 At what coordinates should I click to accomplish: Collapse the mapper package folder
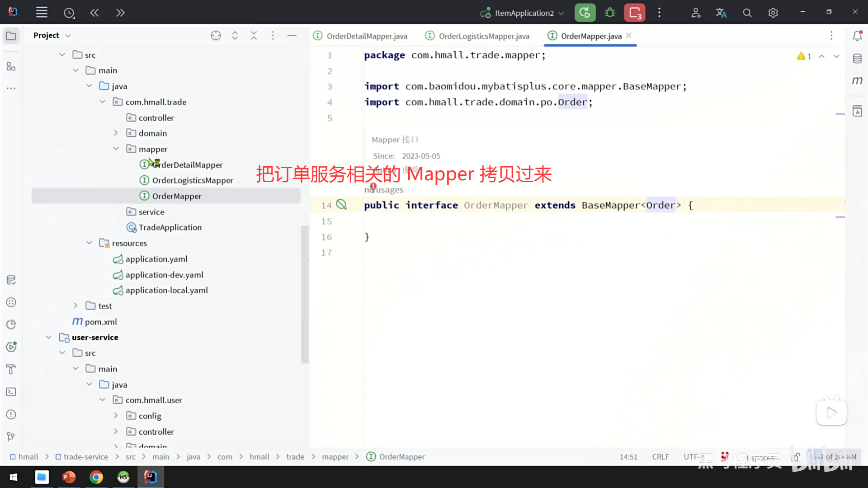coord(116,149)
